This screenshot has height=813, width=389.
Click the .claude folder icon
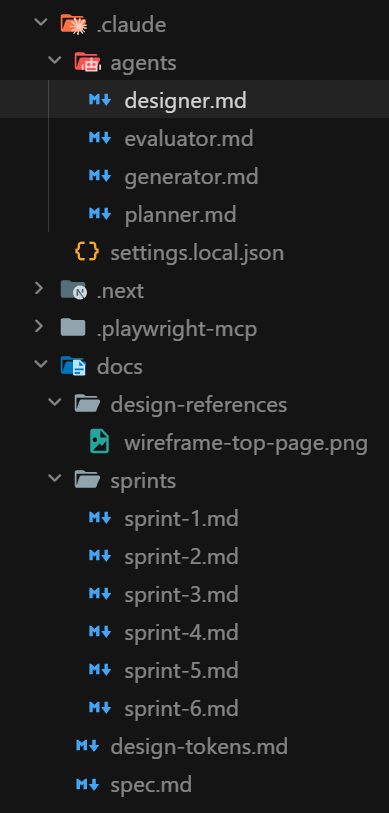73,24
